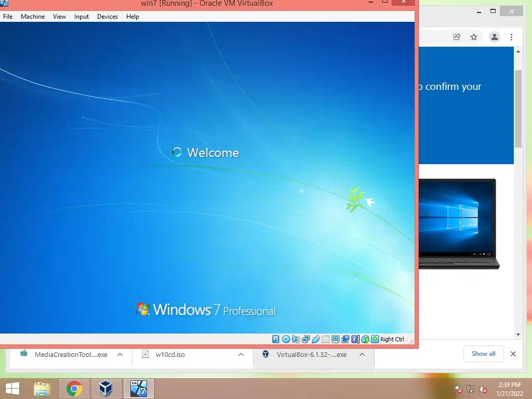Image resolution: width=532 pixels, height=399 pixels.
Task: Open the Windows Start button
Action: (12, 389)
